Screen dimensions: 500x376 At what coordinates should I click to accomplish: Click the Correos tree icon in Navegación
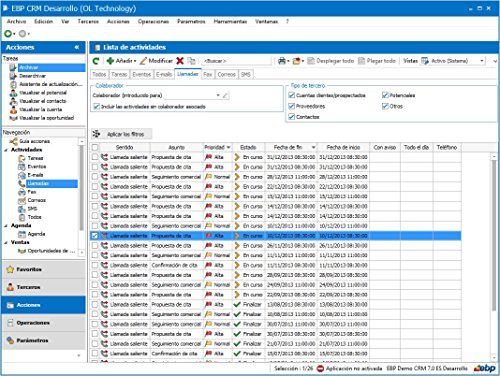[22, 200]
